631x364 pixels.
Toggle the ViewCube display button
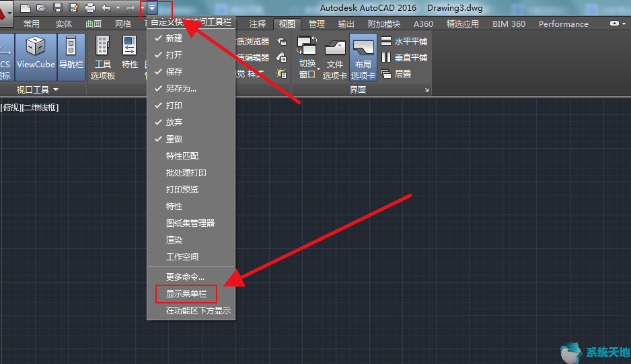coord(36,57)
